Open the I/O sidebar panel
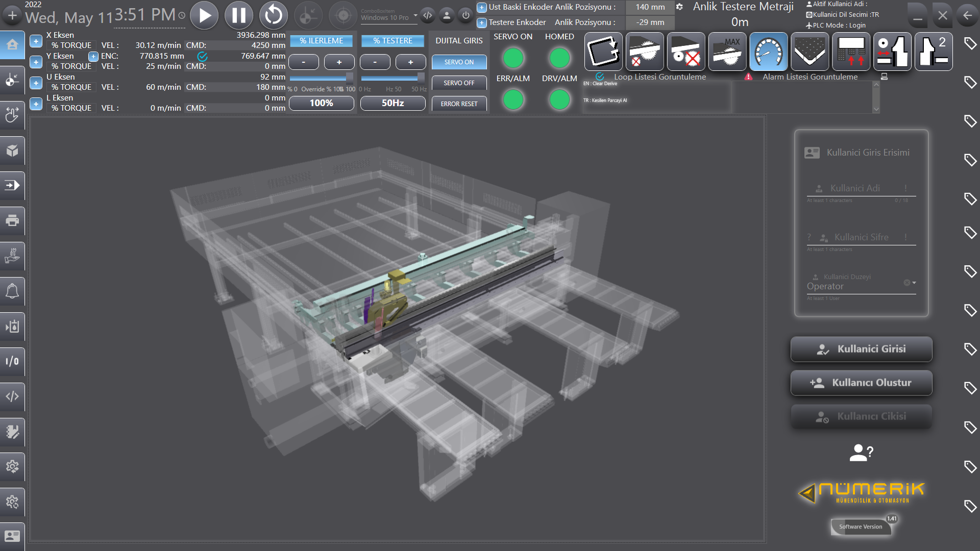980x551 pixels. (x=12, y=361)
